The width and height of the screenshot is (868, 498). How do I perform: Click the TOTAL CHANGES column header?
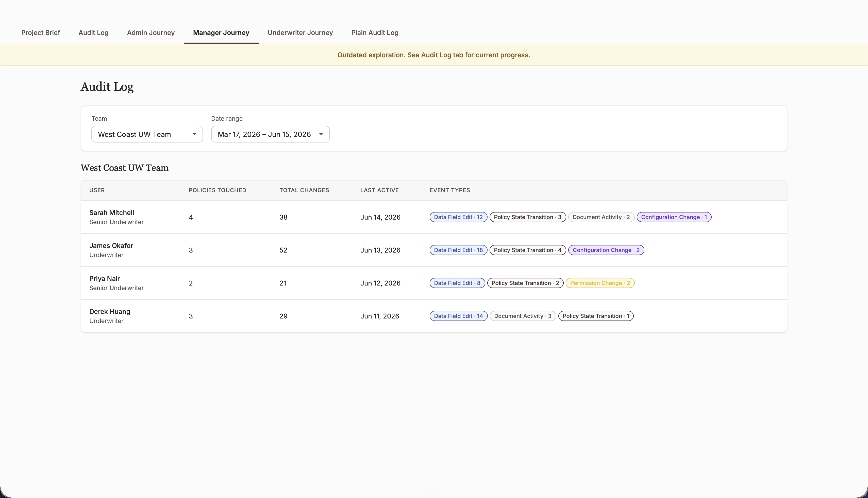(304, 190)
